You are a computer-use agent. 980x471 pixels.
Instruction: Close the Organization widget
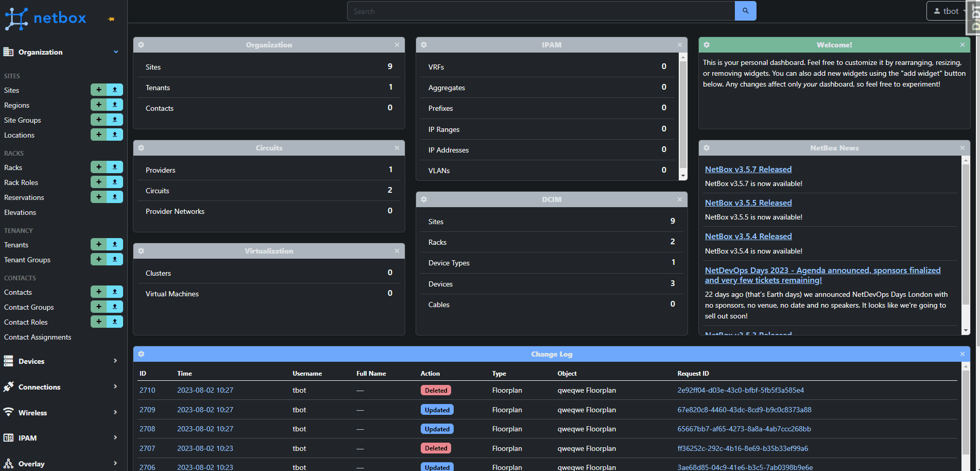coord(397,45)
